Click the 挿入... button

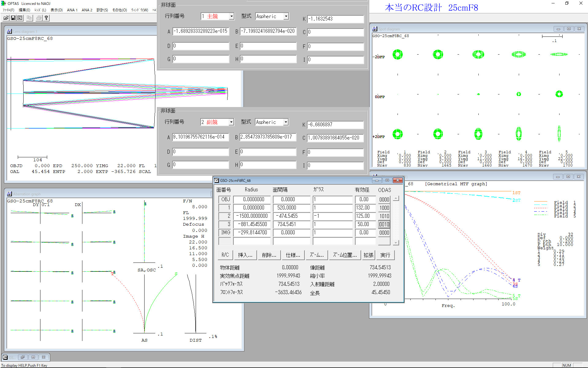tap(245, 255)
